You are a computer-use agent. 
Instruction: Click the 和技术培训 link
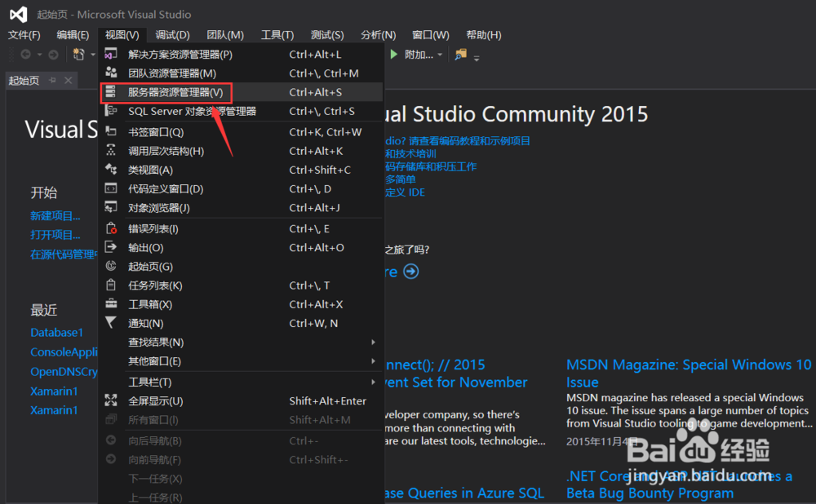(x=410, y=153)
